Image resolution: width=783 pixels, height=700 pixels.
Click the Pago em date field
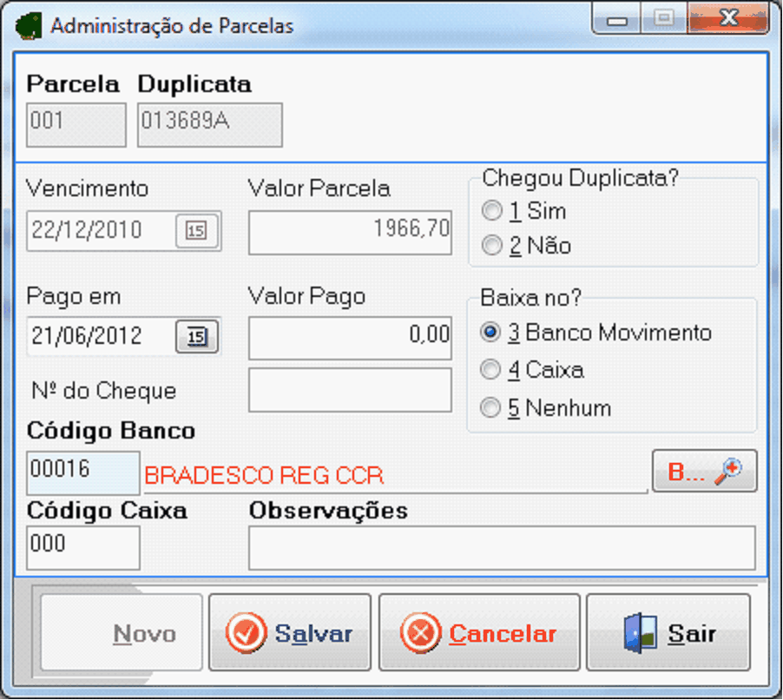click(100, 336)
